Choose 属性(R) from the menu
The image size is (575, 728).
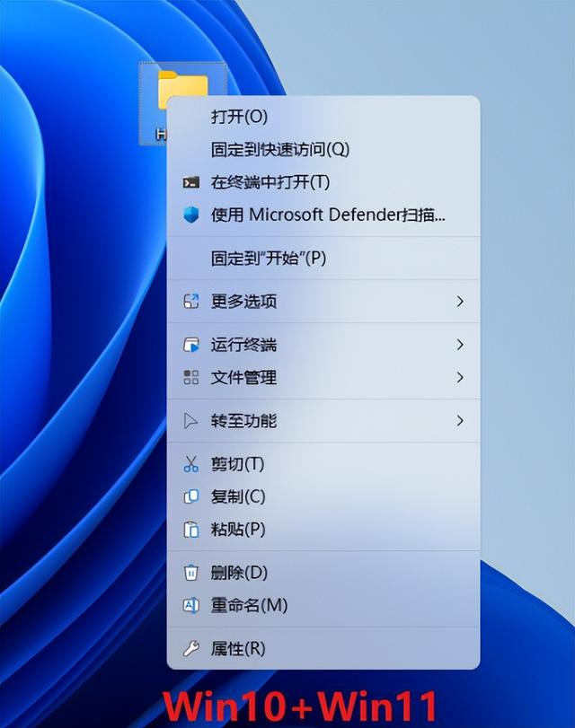(323, 649)
